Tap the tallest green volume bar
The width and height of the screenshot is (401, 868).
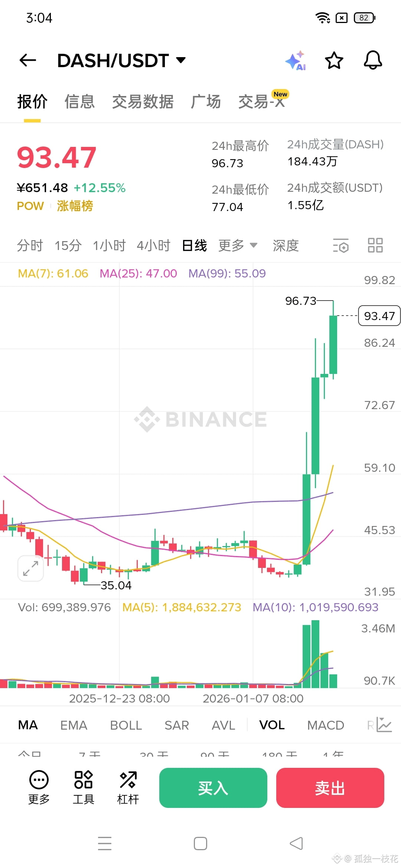coord(315,654)
